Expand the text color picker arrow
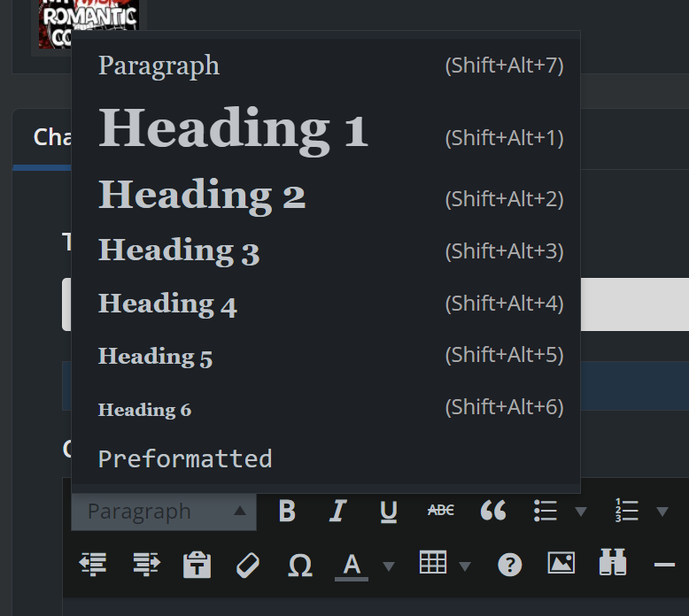689x616 pixels. [388, 566]
